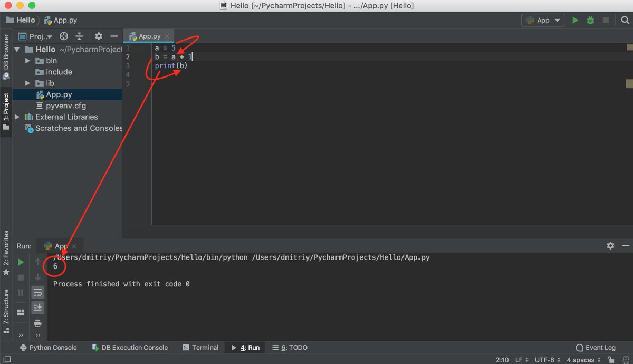Screen dimensions: 633x364
Task: Run the App configuration from main toolbar
Action: pyautogui.click(x=575, y=20)
